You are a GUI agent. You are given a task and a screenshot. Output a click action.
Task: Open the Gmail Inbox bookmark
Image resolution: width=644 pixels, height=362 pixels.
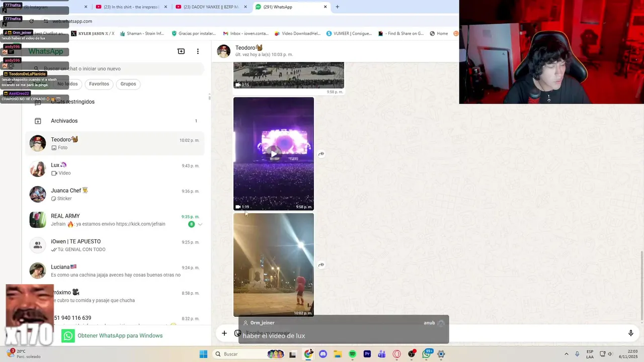pyautogui.click(x=245, y=34)
